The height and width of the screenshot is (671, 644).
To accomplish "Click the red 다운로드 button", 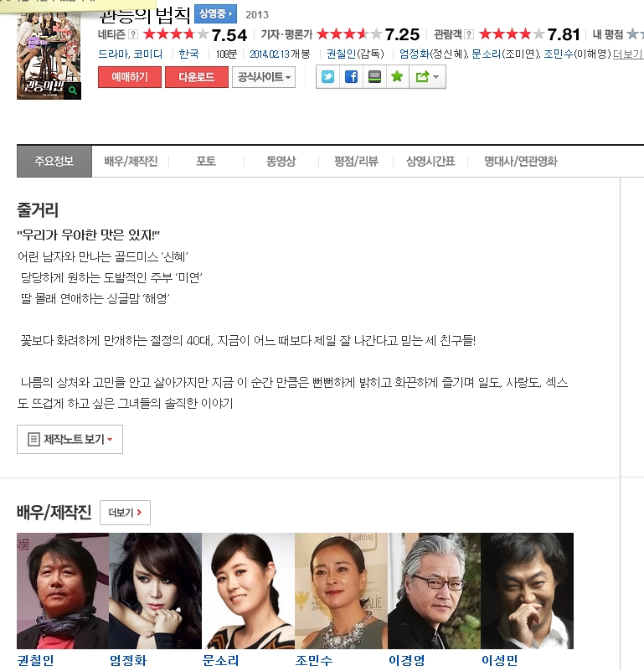I will tap(197, 77).
